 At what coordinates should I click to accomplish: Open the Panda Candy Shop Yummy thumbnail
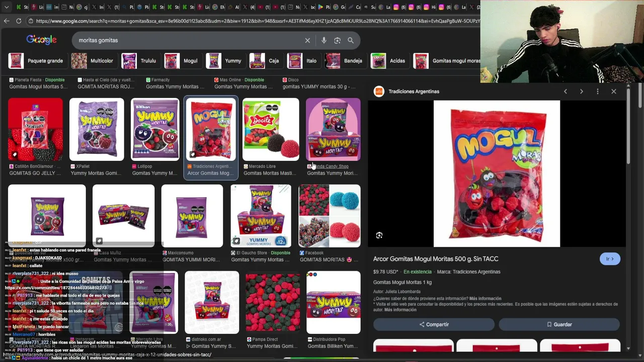click(333, 129)
